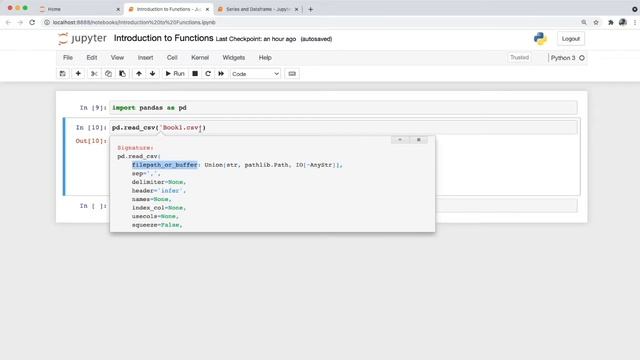Click the Logout button
This screenshot has height=360, width=640.
(x=571, y=39)
